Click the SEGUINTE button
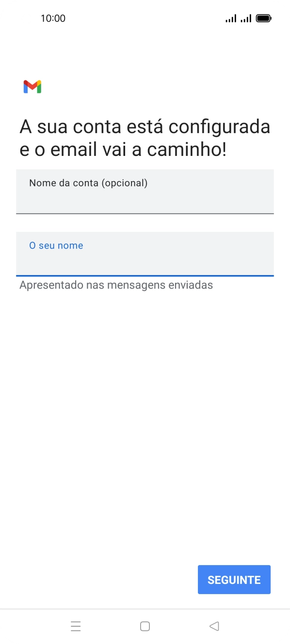The height and width of the screenshot is (644, 290). 234,579
